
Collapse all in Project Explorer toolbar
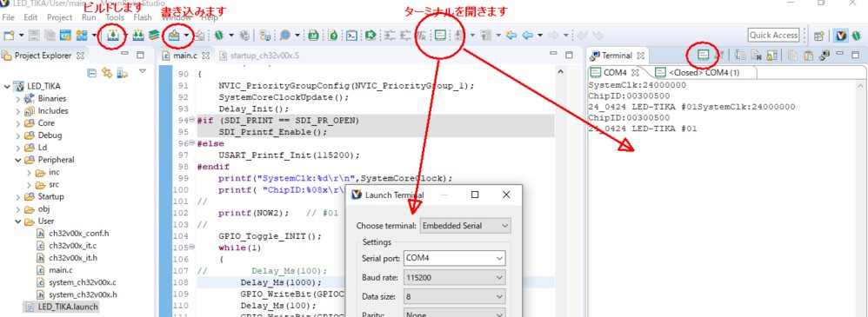coord(92,72)
